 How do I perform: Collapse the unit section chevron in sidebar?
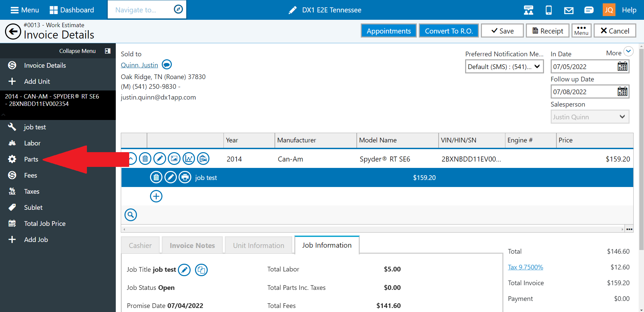click(3, 115)
